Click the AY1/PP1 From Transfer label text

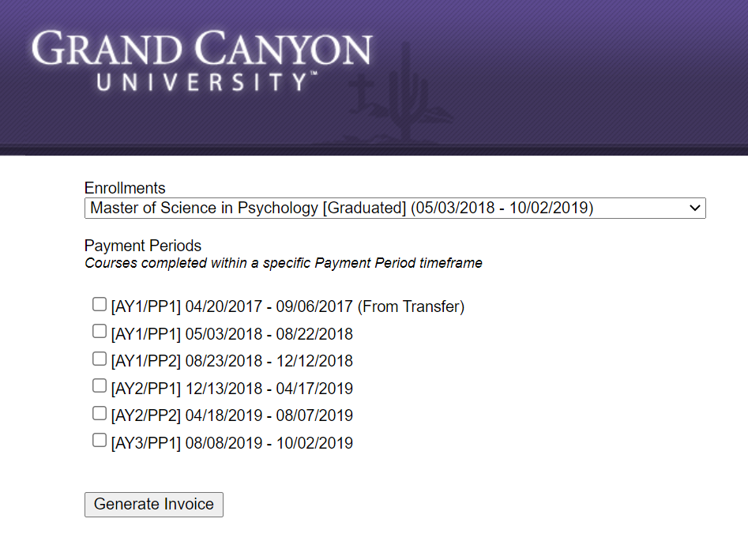click(288, 306)
